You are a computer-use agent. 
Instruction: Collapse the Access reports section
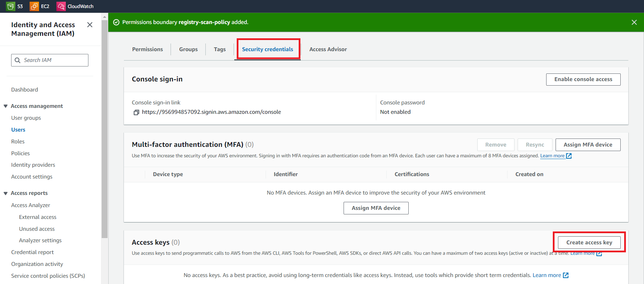(6, 193)
